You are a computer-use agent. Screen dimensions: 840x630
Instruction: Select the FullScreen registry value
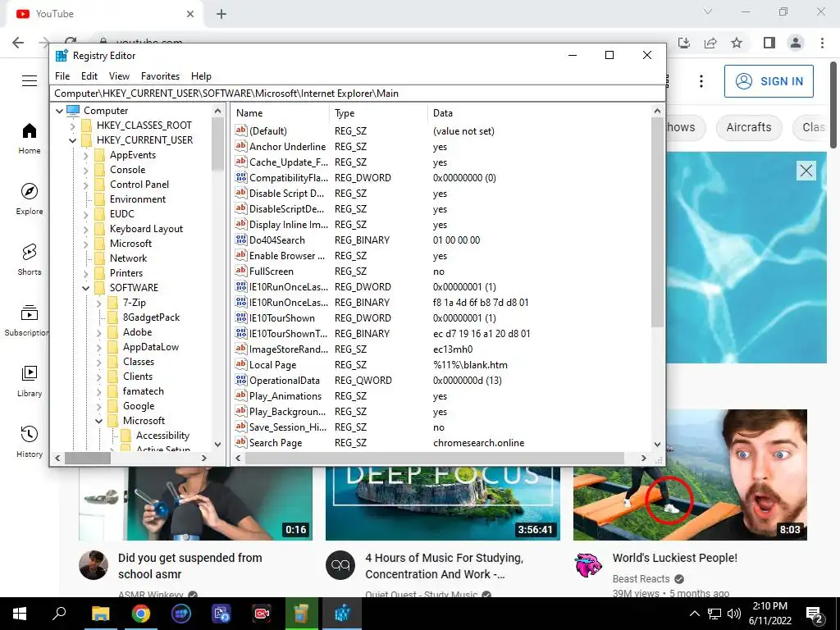(x=271, y=272)
